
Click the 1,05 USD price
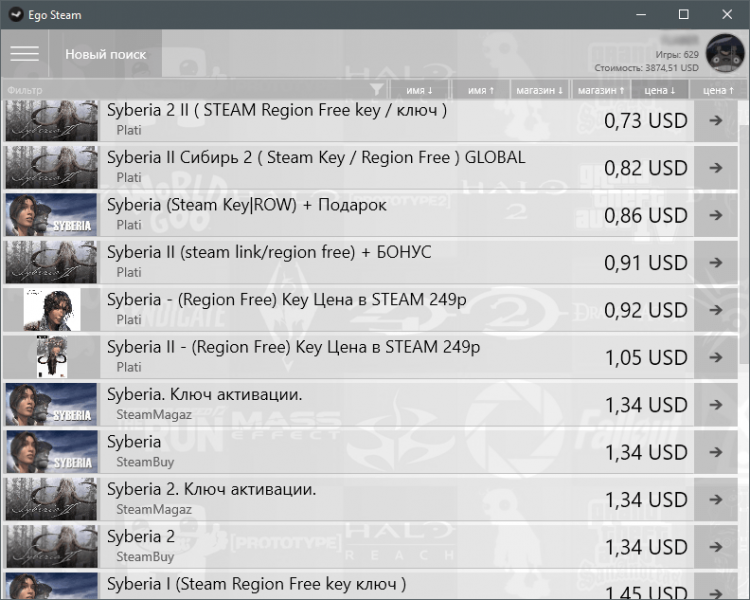(646, 357)
